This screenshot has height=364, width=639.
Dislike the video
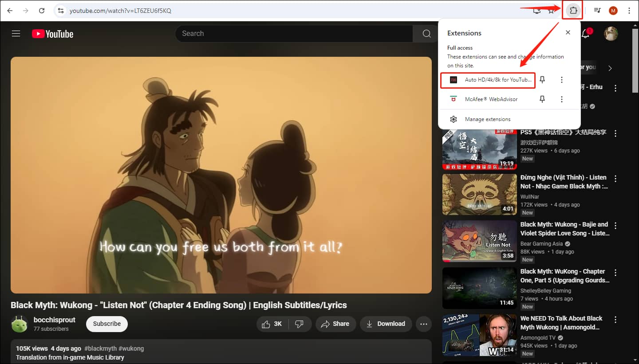[x=300, y=324]
